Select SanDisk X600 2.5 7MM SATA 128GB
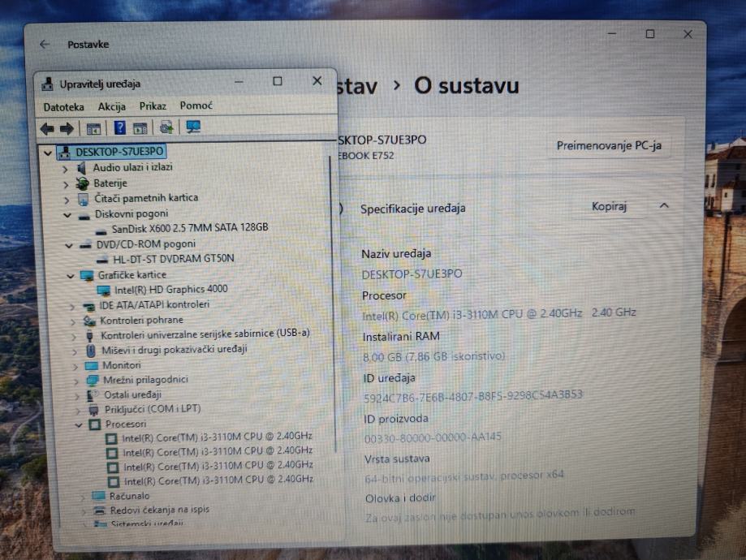746x560 pixels. pos(190,228)
